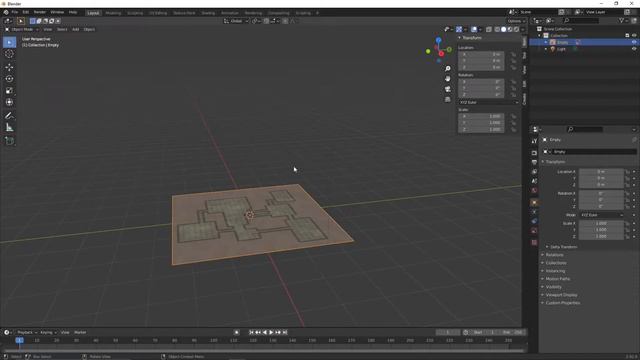This screenshot has width=640, height=360.
Task: Expand the Relations panel
Action: pos(553,255)
